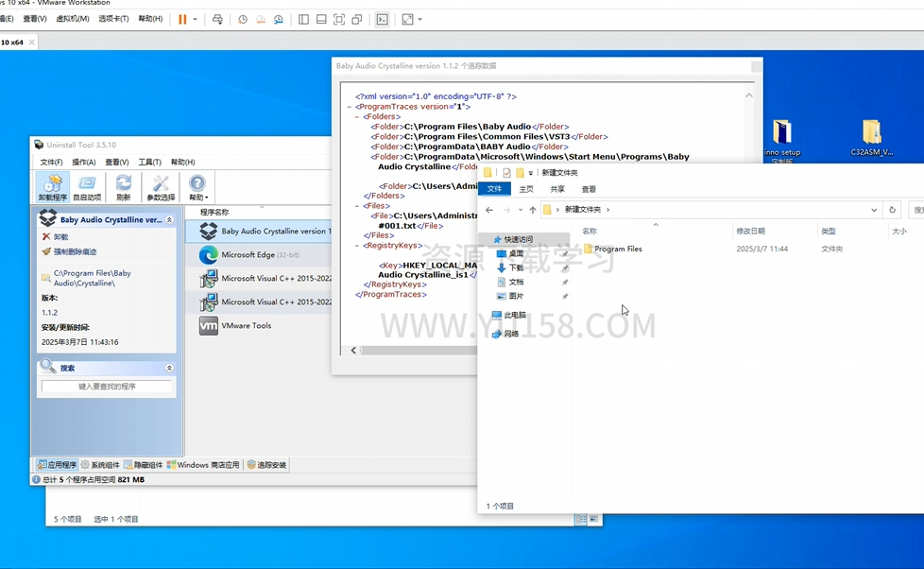Screen dimensions: 924x569
Task: Go up one folder level in Explorer
Action: click(533, 210)
